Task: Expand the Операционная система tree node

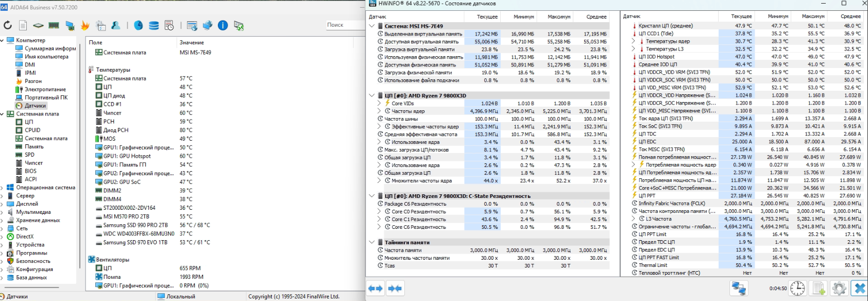Action: tap(2, 188)
